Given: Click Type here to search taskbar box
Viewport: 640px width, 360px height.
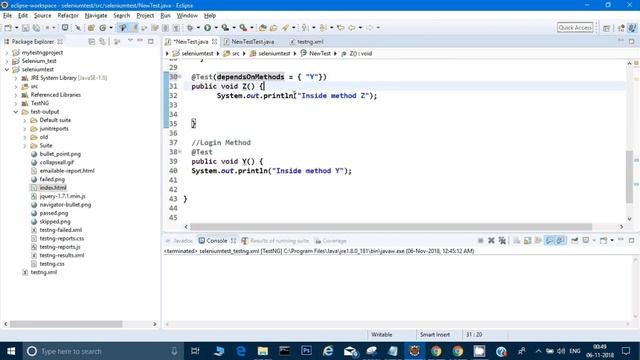Looking at the screenshot, I should (x=102, y=351).
